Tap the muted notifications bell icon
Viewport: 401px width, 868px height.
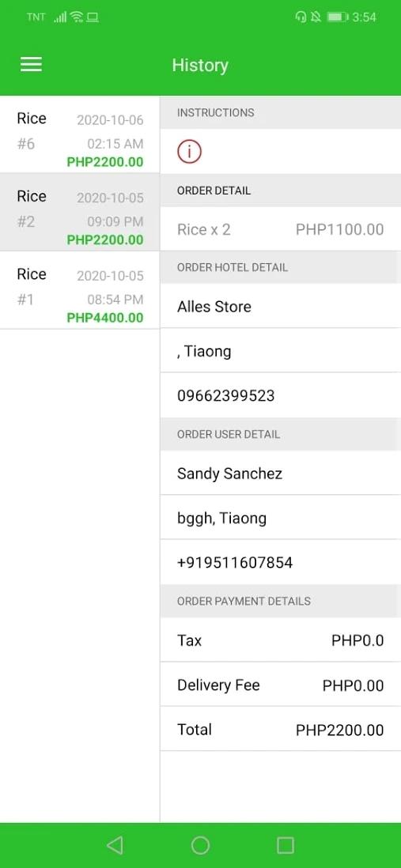tap(316, 17)
